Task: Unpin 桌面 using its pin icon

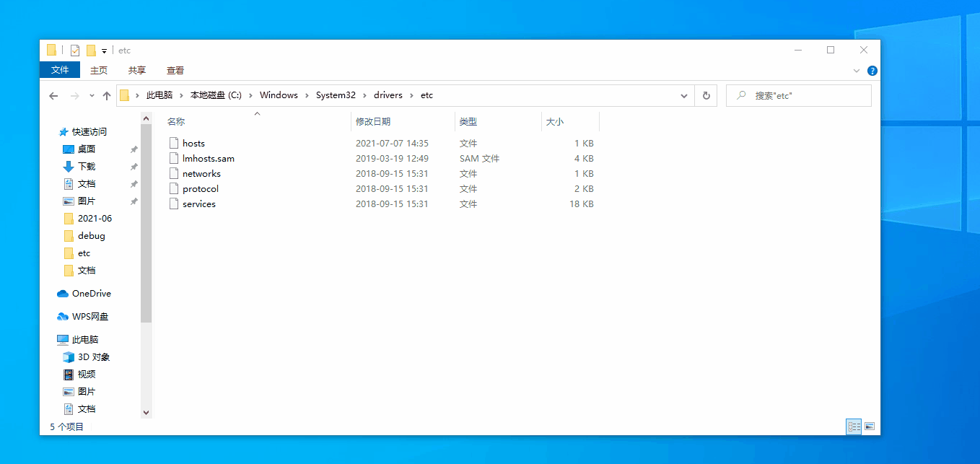Action: coord(134,149)
